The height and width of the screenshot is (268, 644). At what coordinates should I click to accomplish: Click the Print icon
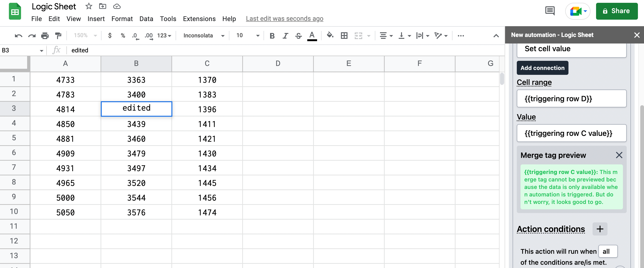point(45,36)
